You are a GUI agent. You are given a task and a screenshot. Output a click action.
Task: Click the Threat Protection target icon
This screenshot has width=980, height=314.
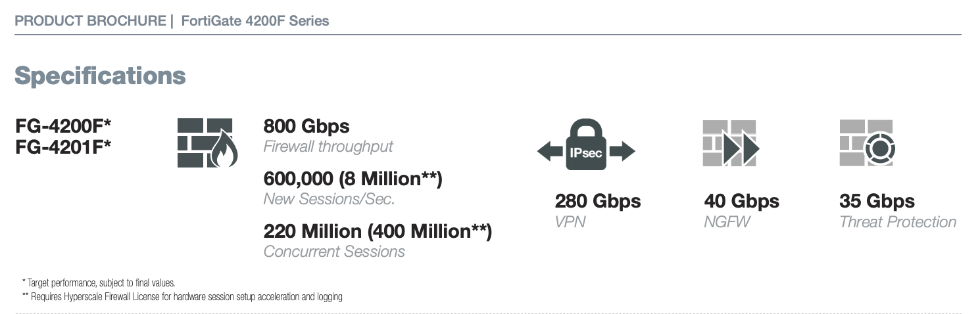tap(867, 143)
